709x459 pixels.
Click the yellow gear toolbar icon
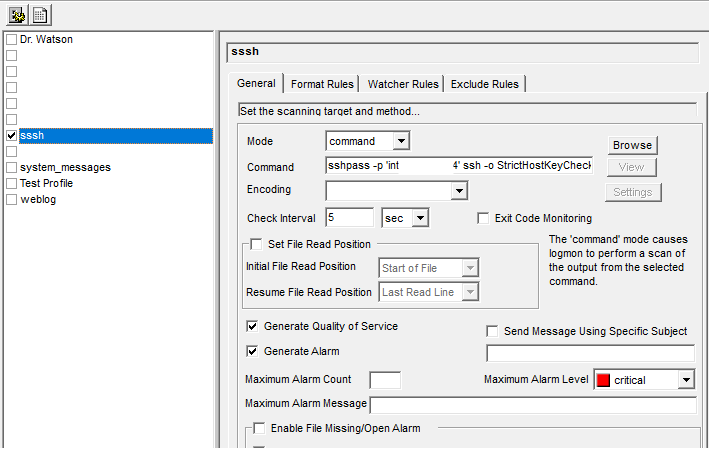tap(18, 15)
